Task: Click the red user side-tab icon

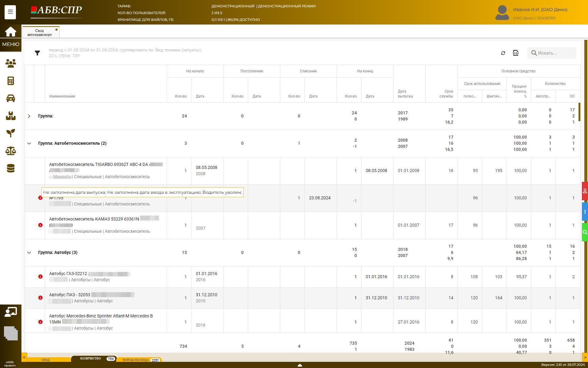Action: [585, 191]
